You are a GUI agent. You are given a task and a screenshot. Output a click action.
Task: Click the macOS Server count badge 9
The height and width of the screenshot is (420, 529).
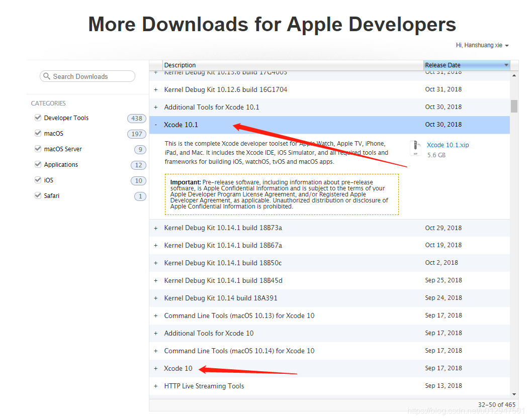pos(140,149)
